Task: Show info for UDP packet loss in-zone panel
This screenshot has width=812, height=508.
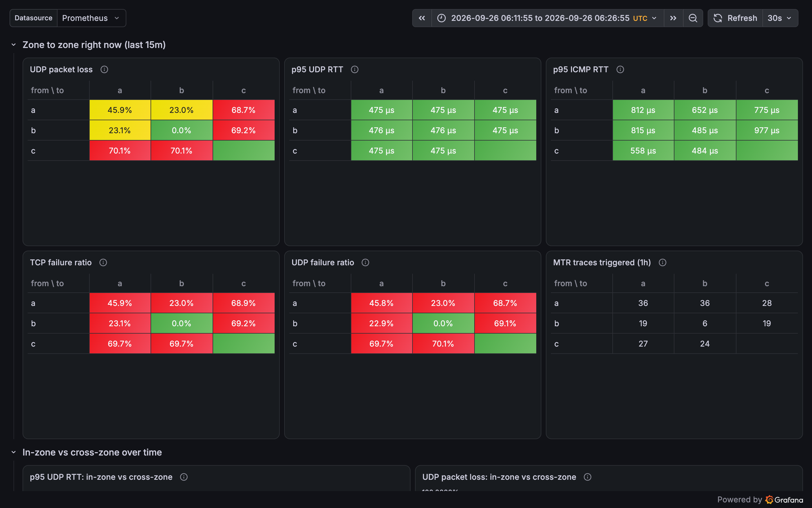Action: [588, 477]
